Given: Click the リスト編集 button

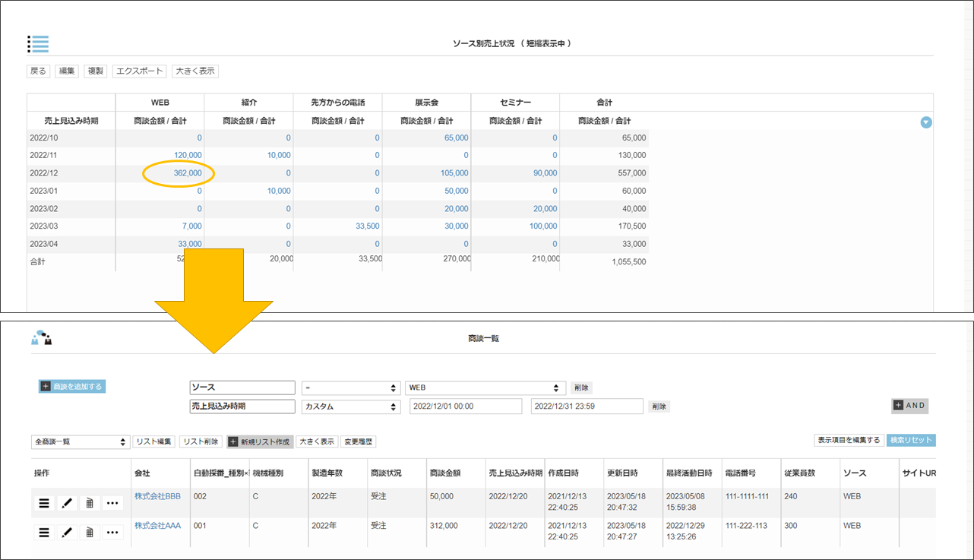Looking at the screenshot, I should click(x=154, y=441).
